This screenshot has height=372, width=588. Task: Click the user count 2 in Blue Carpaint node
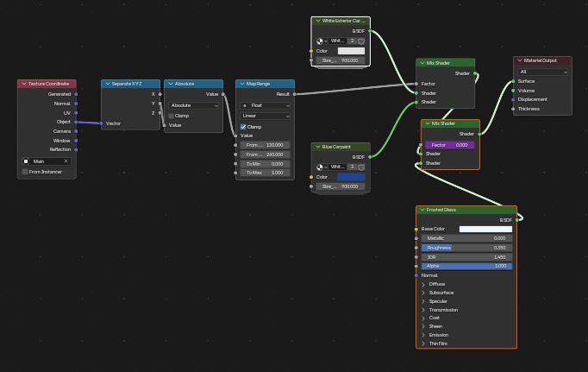click(352, 167)
